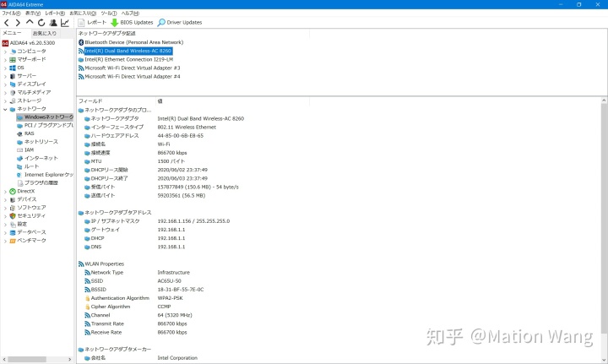This screenshot has width=608, height=364.
Task: Open Driver Updates
Action: [x=180, y=23]
